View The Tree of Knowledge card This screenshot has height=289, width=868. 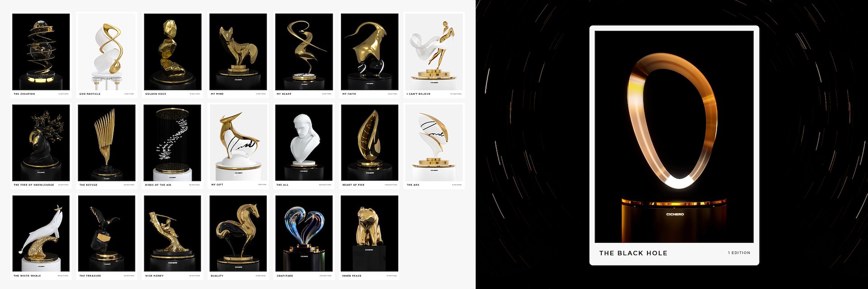point(41,146)
